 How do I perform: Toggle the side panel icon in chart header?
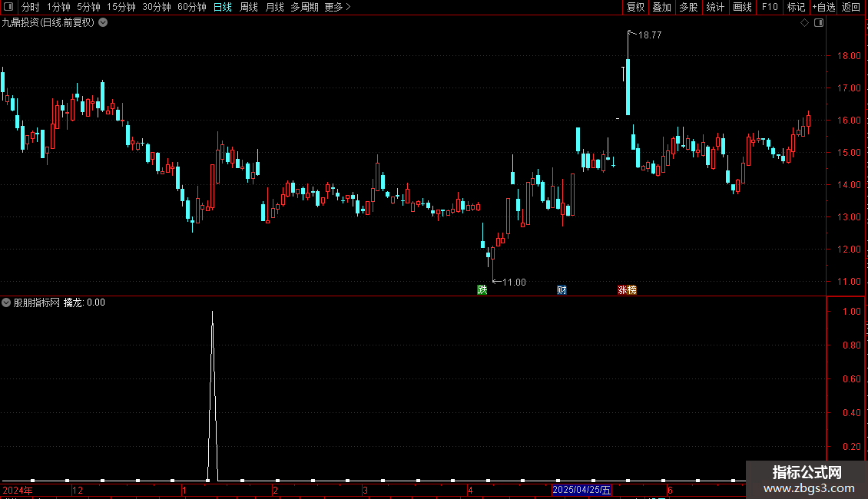[x=819, y=23]
